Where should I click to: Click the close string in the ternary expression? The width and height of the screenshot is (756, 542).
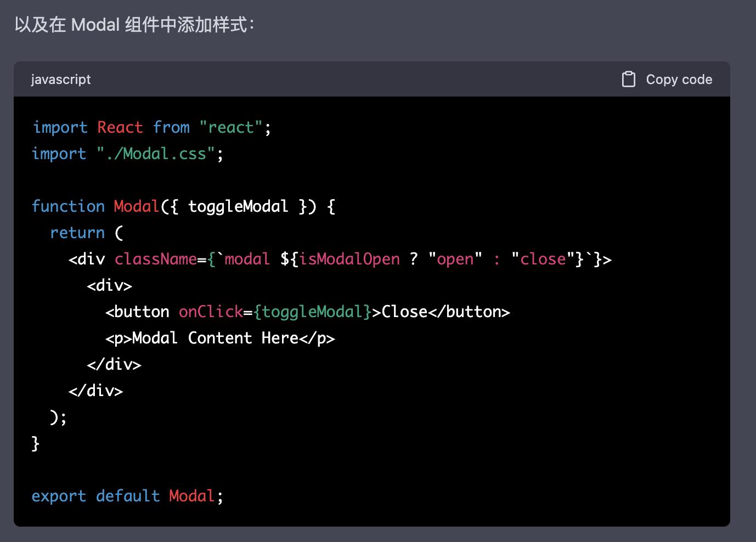[543, 258]
